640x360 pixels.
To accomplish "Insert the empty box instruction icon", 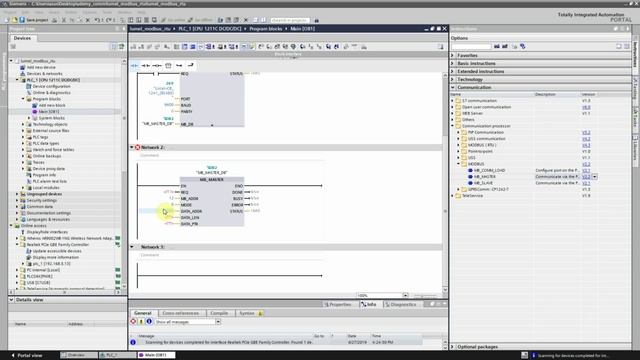I will tap(168, 65).
